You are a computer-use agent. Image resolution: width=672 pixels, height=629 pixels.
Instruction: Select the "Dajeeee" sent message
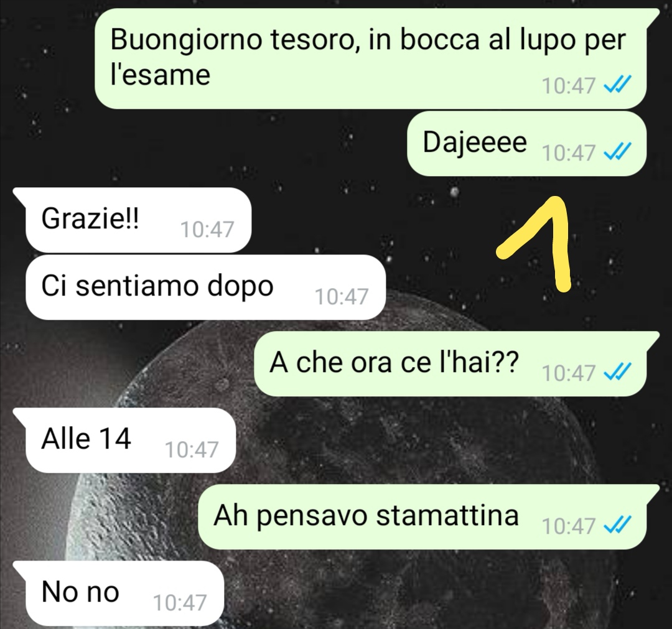click(x=526, y=144)
